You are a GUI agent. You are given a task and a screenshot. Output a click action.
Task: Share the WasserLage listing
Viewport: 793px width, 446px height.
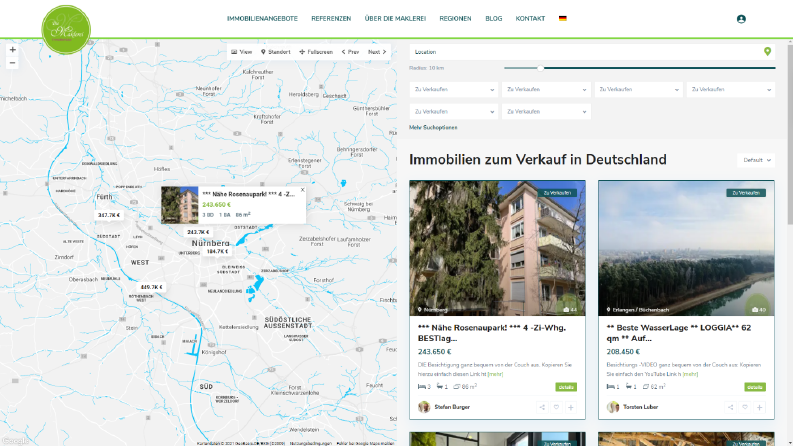(731, 407)
